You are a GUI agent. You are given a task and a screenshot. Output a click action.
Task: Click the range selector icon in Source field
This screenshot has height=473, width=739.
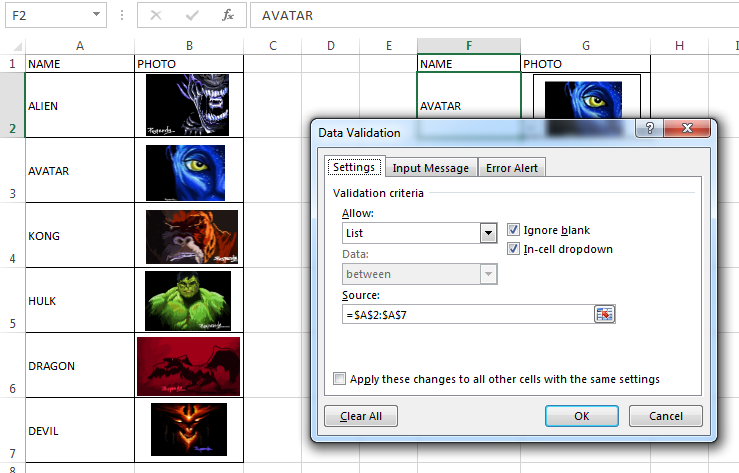click(604, 314)
